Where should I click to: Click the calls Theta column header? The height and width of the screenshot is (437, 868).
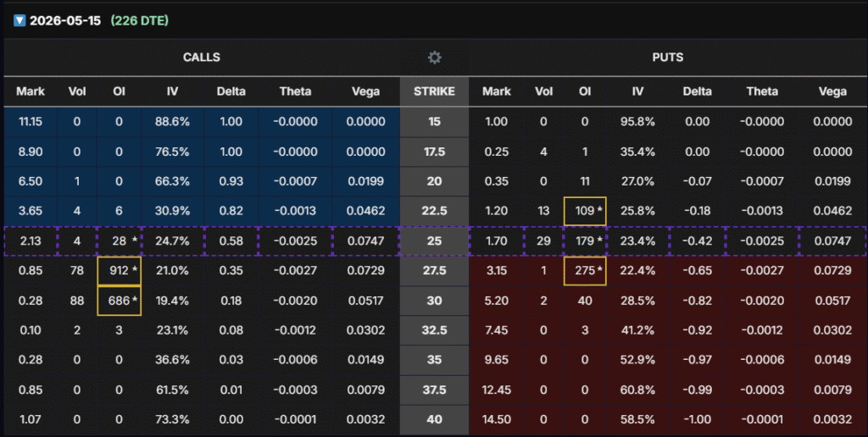tap(295, 91)
